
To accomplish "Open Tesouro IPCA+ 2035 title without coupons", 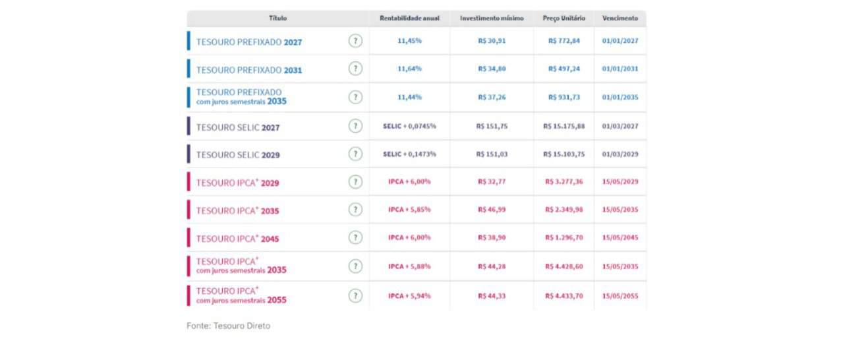I will [x=237, y=210].
